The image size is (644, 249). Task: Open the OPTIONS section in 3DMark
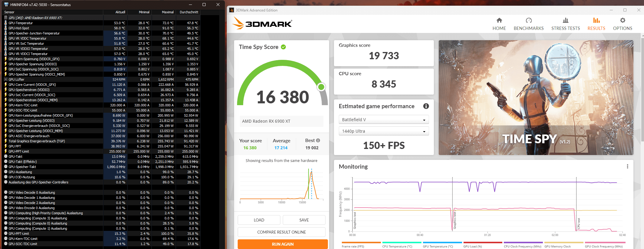click(623, 24)
